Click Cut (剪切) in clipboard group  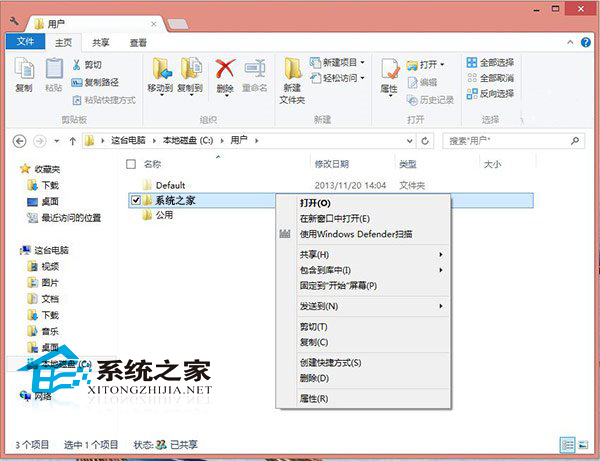[87, 65]
